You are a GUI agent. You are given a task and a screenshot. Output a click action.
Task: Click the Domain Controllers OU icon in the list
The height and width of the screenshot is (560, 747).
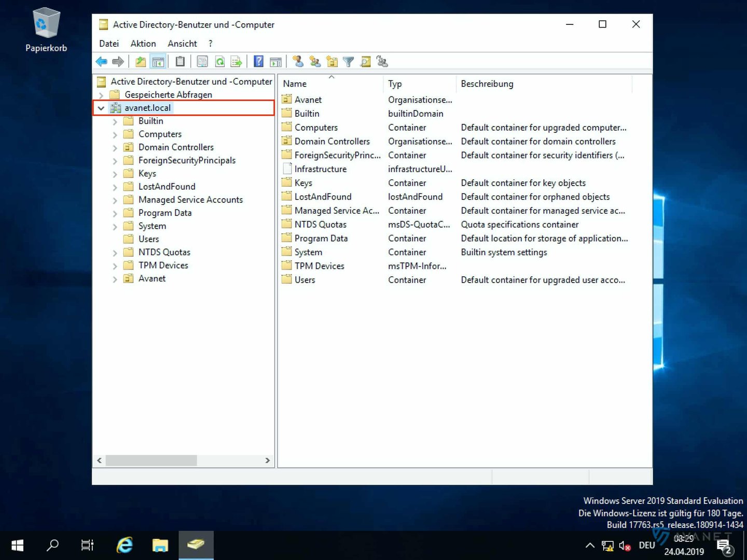click(x=287, y=141)
